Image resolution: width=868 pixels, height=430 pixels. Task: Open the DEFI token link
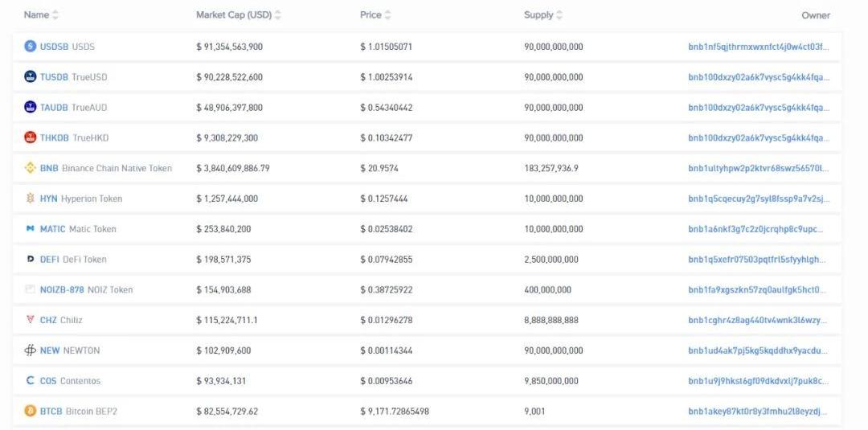click(50, 260)
